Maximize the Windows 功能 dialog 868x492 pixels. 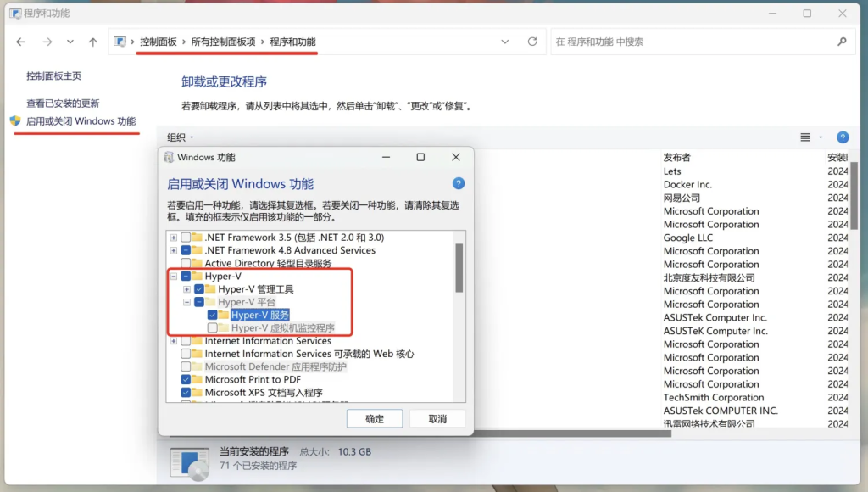420,157
